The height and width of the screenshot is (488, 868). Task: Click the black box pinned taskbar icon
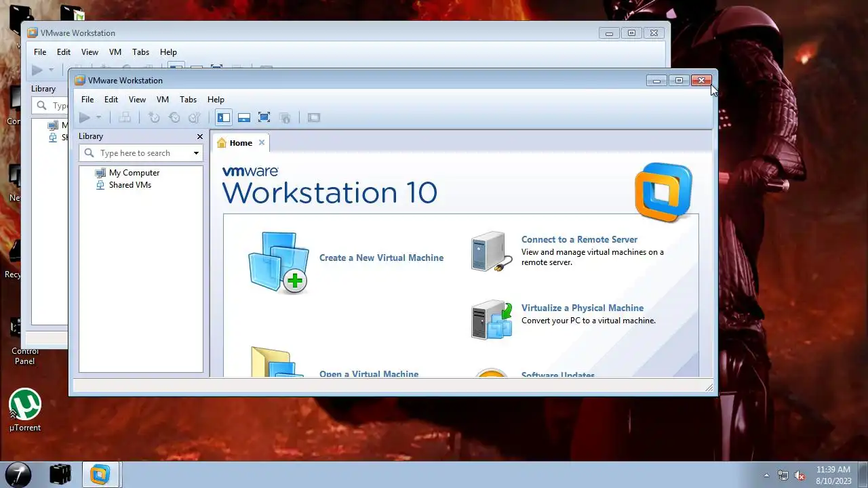pyautogui.click(x=60, y=474)
